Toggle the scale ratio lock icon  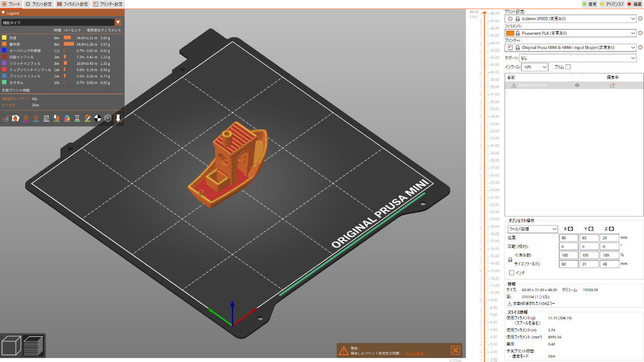click(x=510, y=260)
